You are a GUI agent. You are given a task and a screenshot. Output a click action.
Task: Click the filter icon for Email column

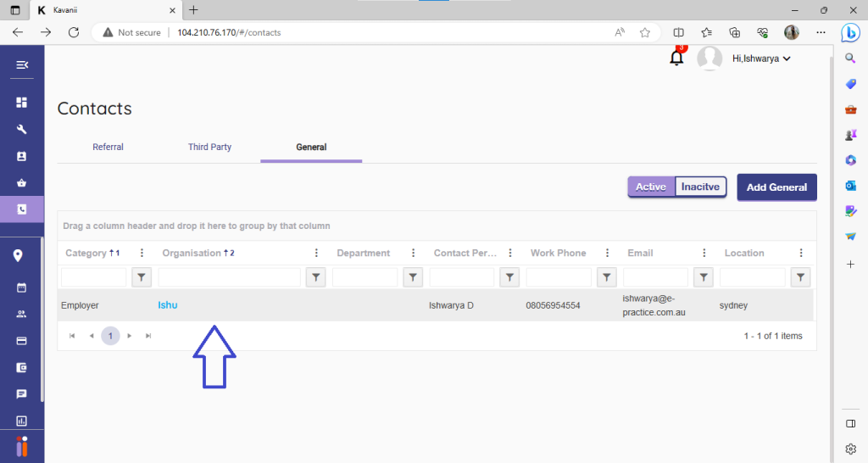(704, 277)
